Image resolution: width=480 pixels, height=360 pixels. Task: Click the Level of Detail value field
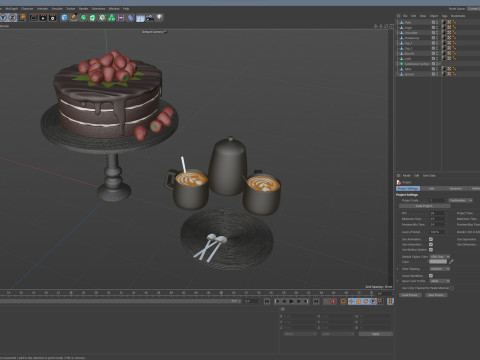[437, 232]
